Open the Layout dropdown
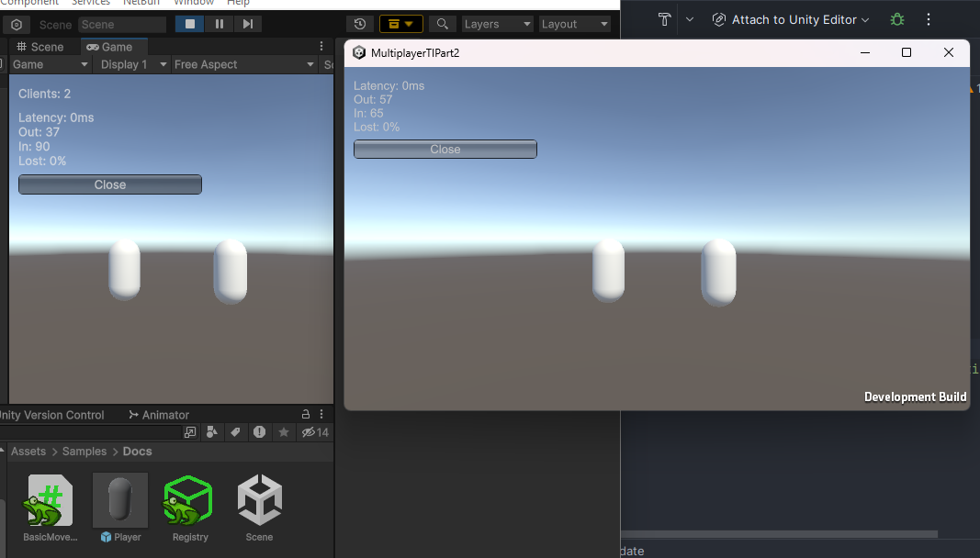This screenshot has height=558, width=980. 574,24
